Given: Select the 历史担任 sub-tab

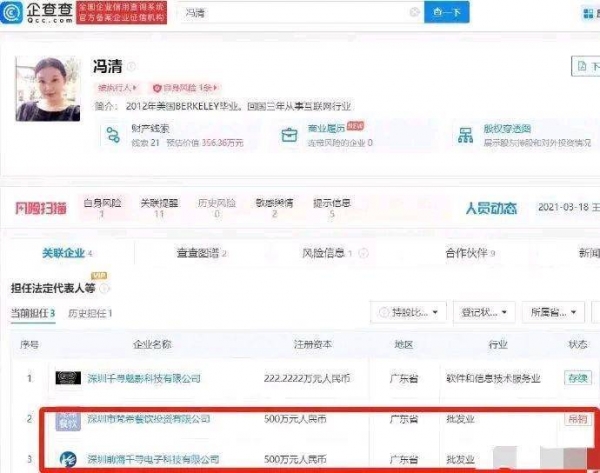Looking at the screenshot, I should coord(89,313).
